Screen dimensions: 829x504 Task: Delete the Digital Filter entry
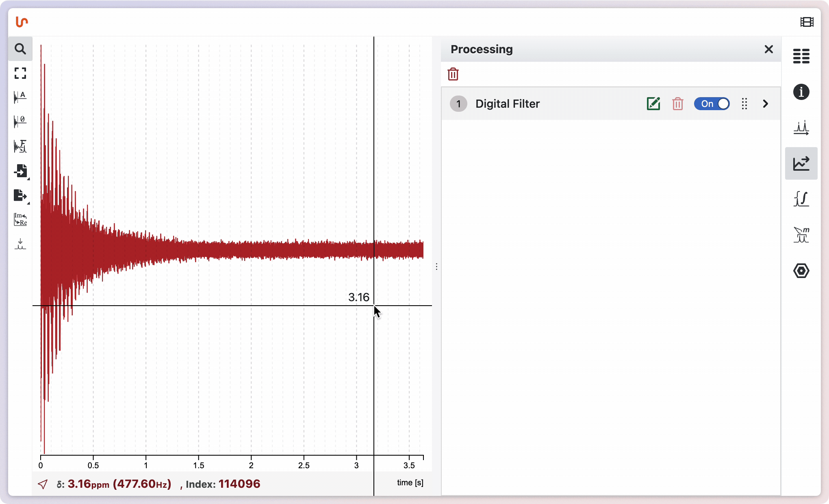tap(677, 104)
